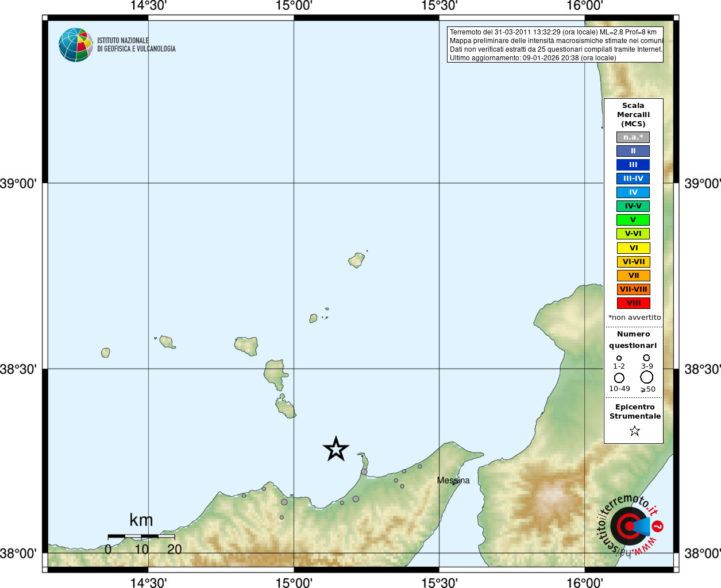Image resolution: width=721 pixels, height=588 pixels.
Task: Select the 10-49 questionnaires circle symbol
Action: (619, 378)
